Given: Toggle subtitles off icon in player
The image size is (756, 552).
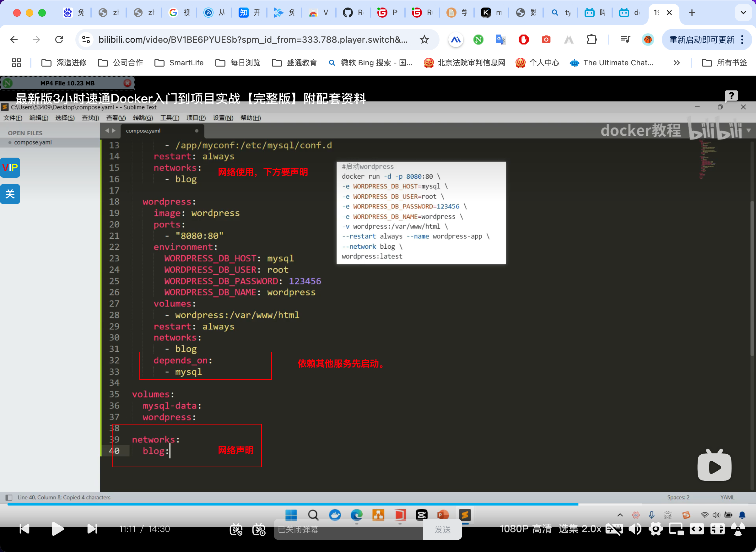Looking at the screenshot, I should click(614, 529).
